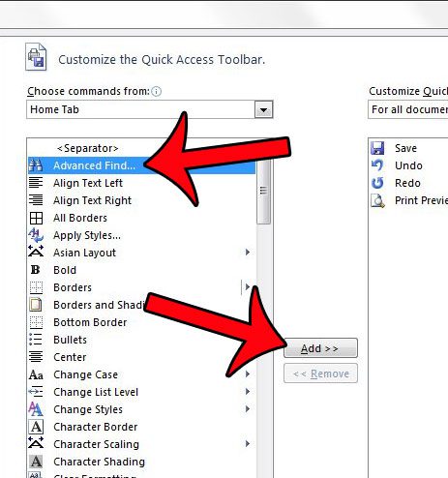Expand the Change List Level submenu arrow
Viewport: 448px width, 478px height.
click(248, 391)
